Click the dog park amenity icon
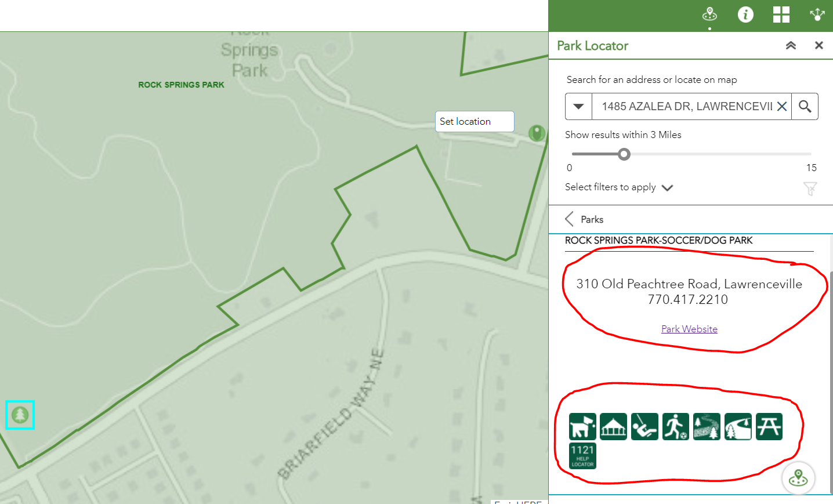Viewport: 833px width, 504px height. point(582,427)
